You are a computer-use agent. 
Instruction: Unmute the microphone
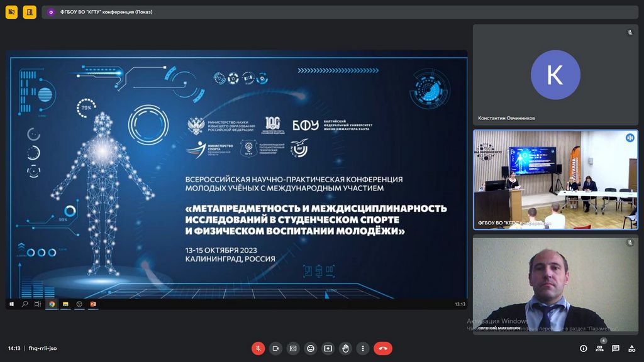258,348
